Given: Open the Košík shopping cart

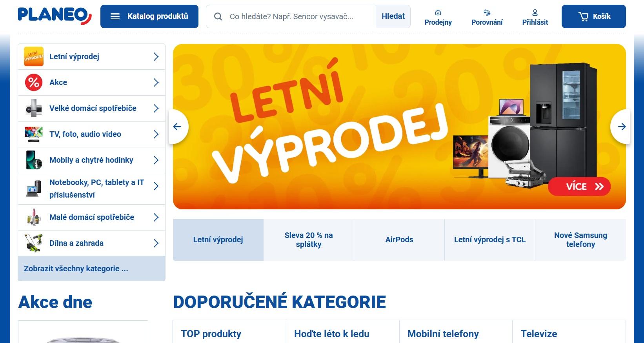Looking at the screenshot, I should (x=593, y=16).
